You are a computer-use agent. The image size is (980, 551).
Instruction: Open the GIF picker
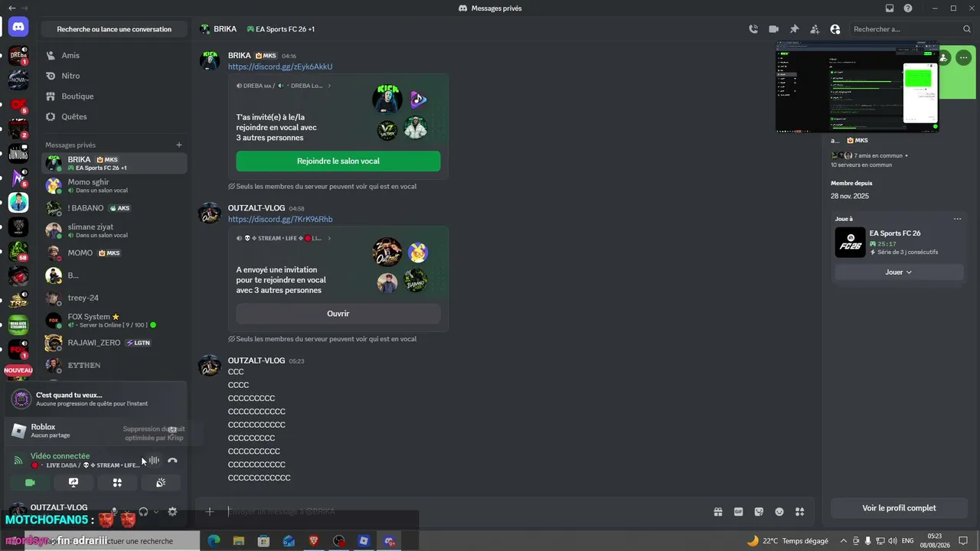point(739,512)
